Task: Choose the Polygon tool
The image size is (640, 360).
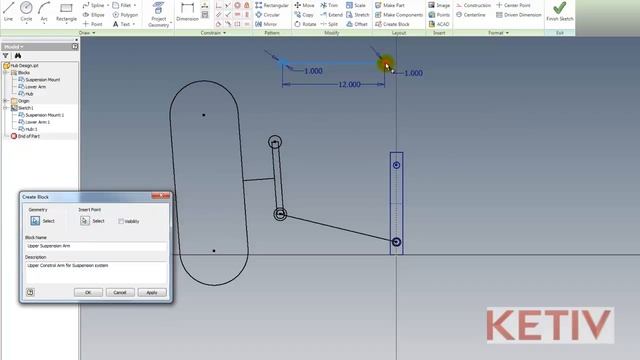Action: click(x=125, y=15)
